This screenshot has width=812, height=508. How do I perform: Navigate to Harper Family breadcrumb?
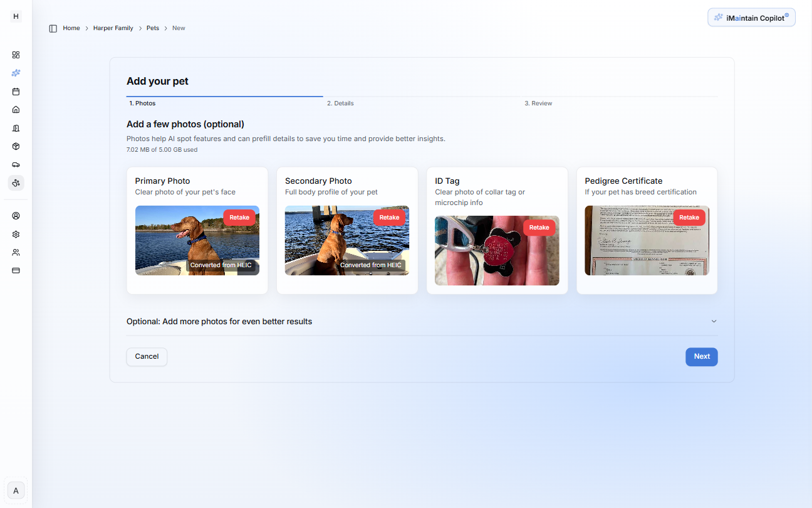tap(113, 28)
